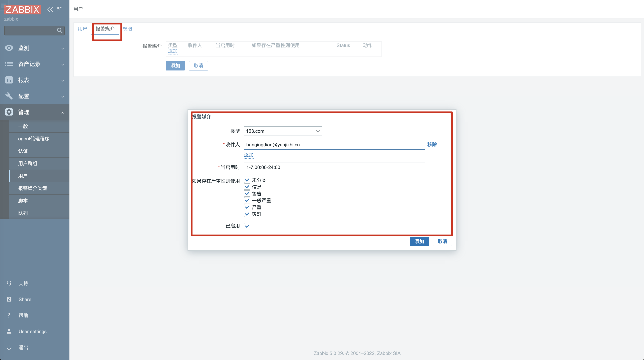Open the 类型 dropdown showing 163.com
Image resolution: width=644 pixels, height=360 pixels.
point(283,131)
